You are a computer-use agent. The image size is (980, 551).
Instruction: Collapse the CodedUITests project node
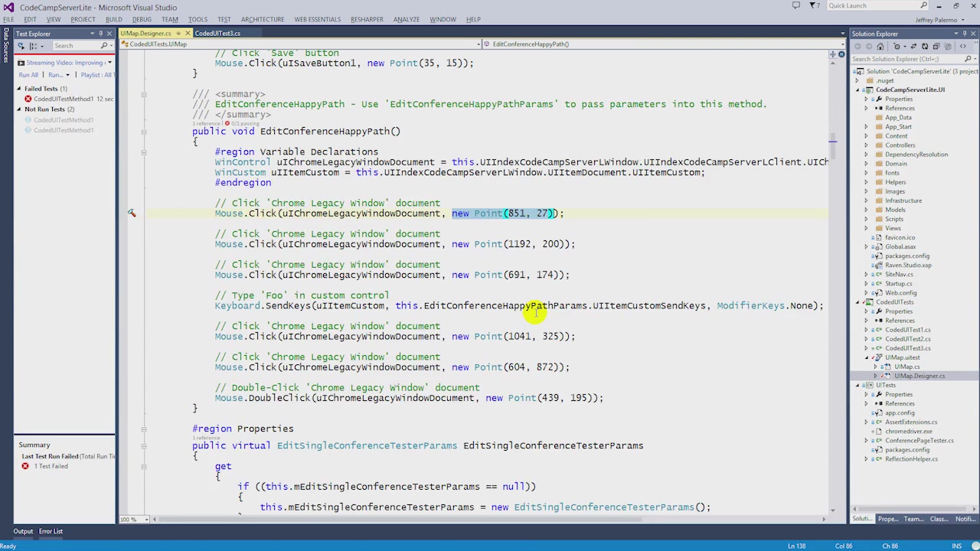coord(857,302)
